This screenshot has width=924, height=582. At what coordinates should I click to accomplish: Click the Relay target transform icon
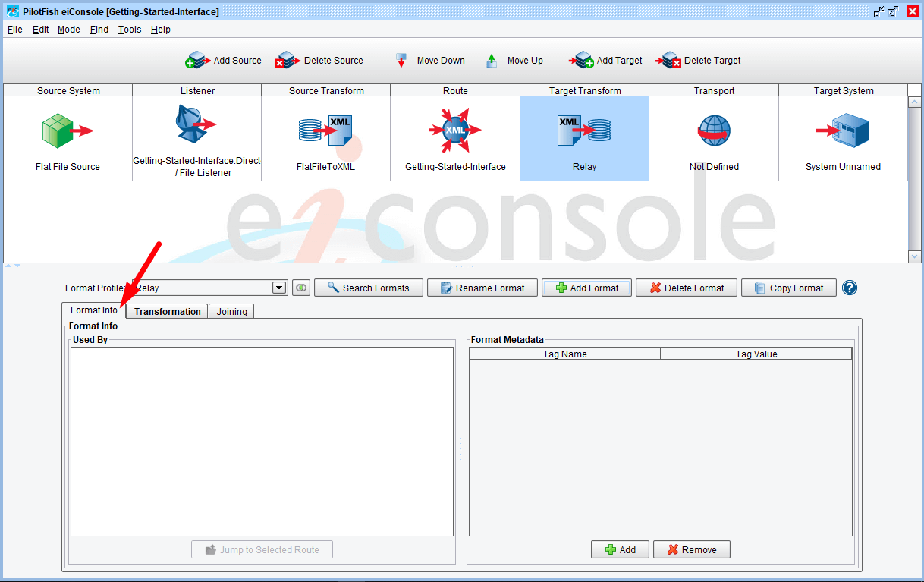584,131
